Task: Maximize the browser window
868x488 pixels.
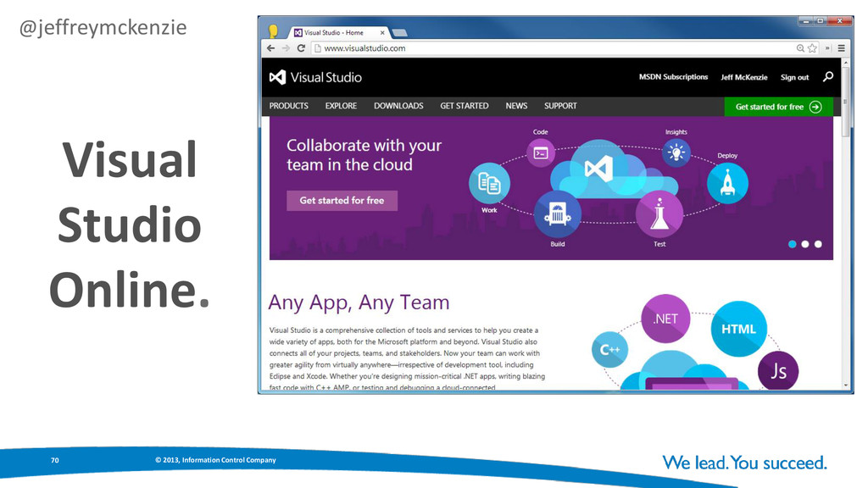Action: tap(821, 21)
